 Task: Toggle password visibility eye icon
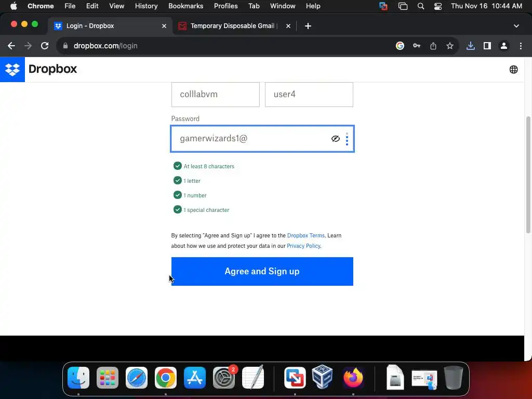click(335, 139)
